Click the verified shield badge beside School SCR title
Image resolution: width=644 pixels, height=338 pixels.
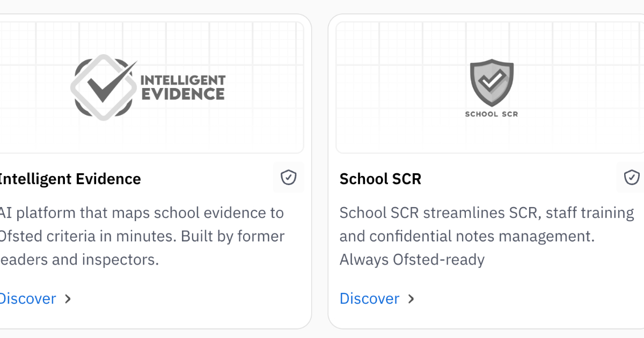(x=631, y=178)
